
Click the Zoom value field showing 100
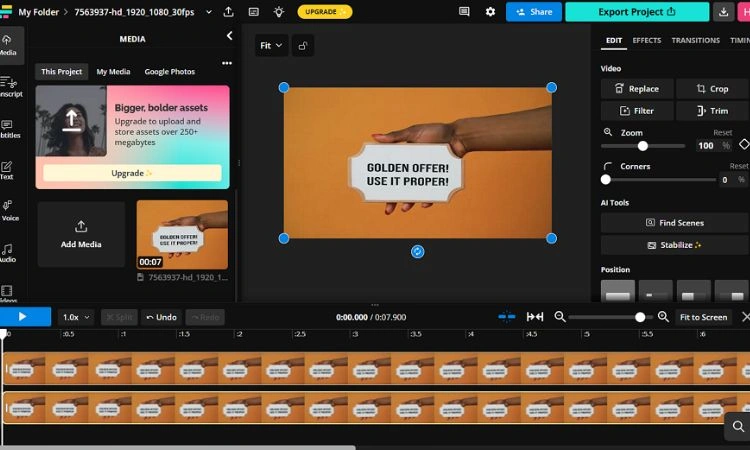[706, 146]
